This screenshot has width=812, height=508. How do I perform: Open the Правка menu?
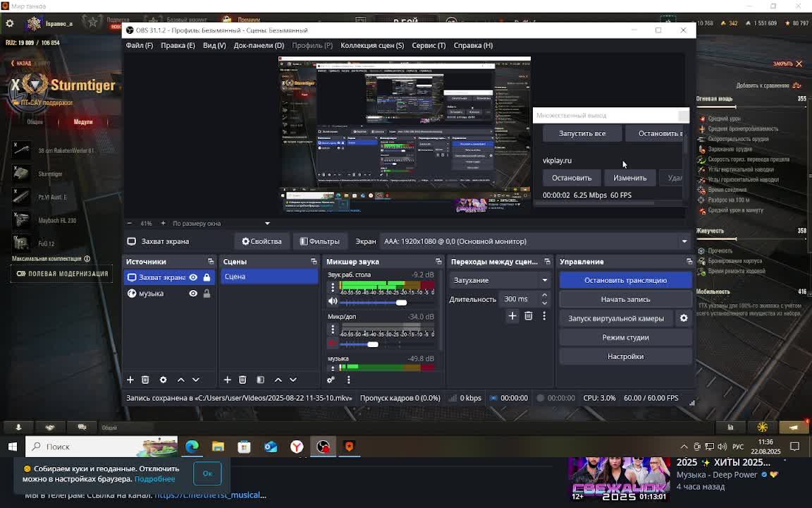[x=178, y=46]
